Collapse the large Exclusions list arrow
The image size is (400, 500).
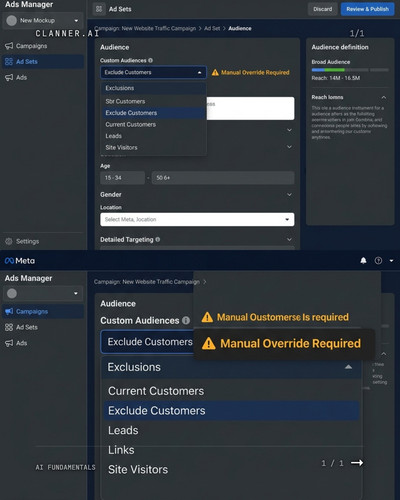(x=348, y=367)
